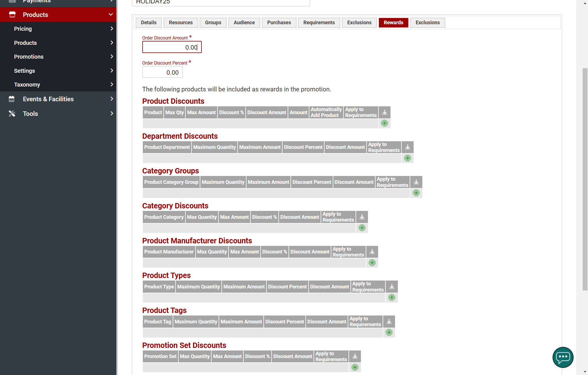Click the Promotion Set column header
588x375 pixels.
(160, 356)
